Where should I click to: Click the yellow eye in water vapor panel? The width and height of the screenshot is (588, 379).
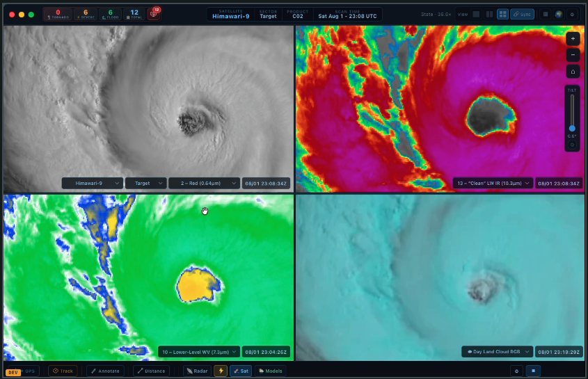[x=198, y=284]
